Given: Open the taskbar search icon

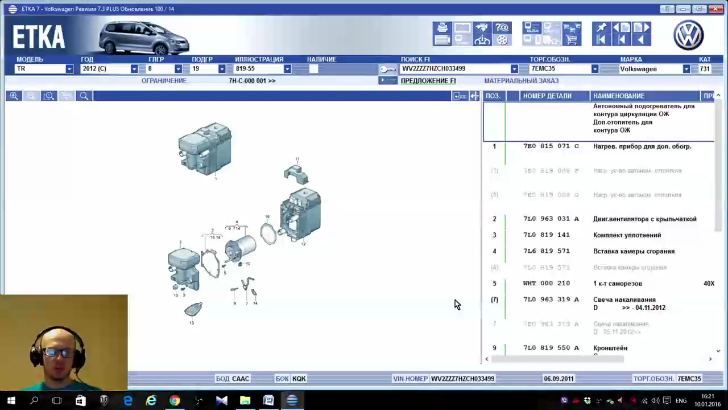Looking at the screenshot, I should click(x=34, y=400).
